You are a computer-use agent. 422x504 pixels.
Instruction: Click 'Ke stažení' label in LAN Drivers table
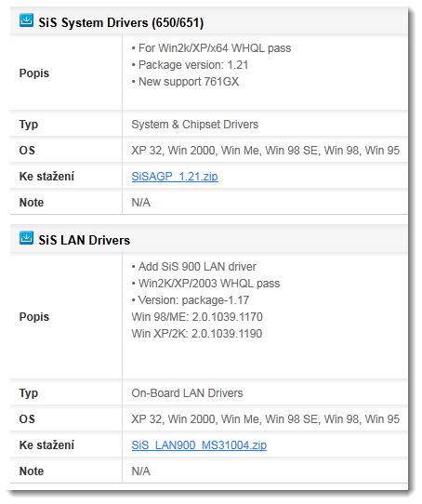46,444
